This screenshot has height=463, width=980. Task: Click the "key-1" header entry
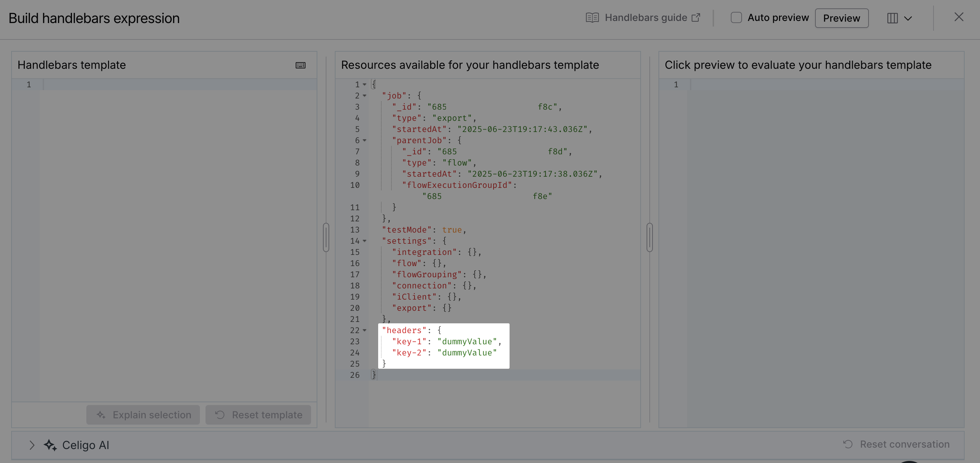coord(447,342)
